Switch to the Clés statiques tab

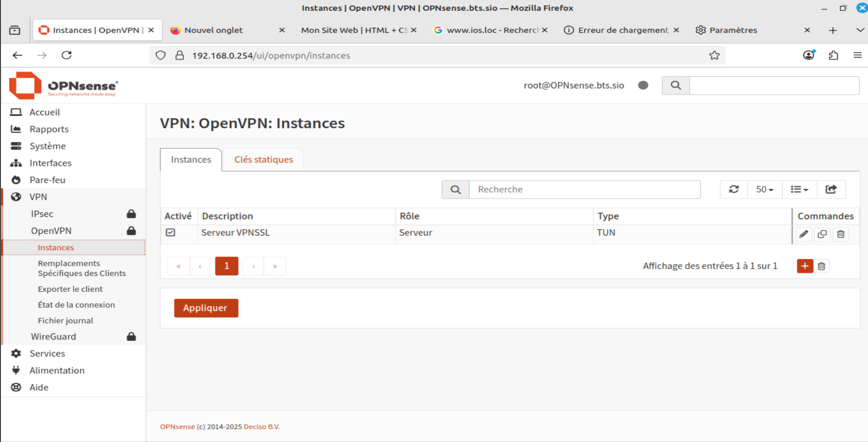pyautogui.click(x=263, y=160)
